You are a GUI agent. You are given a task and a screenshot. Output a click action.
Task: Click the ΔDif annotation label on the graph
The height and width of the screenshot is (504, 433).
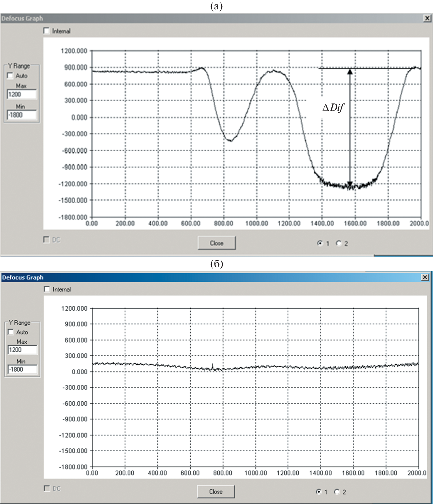(x=333, y=108)
